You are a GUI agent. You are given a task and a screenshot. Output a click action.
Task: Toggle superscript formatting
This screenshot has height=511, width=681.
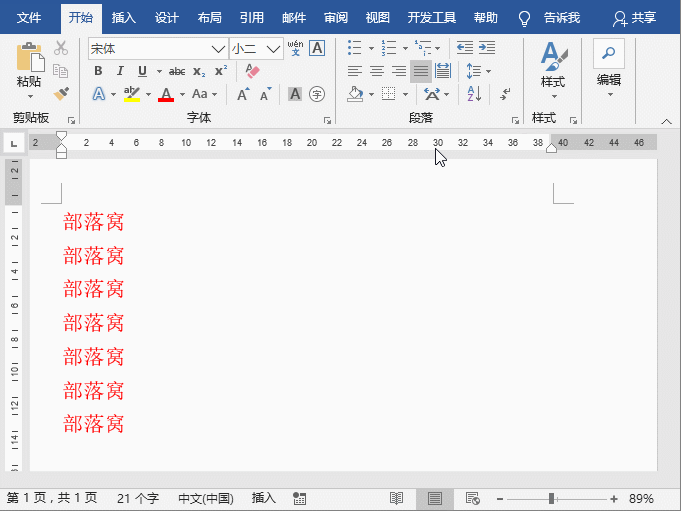221,71
